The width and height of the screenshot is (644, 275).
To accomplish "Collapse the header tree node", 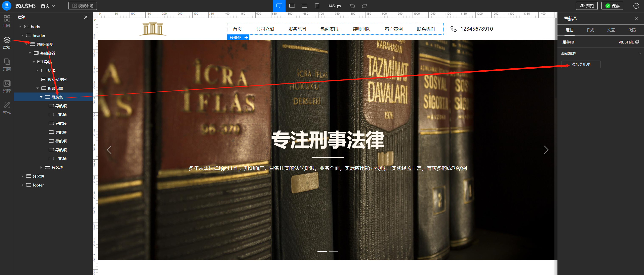I will [22, 35].
